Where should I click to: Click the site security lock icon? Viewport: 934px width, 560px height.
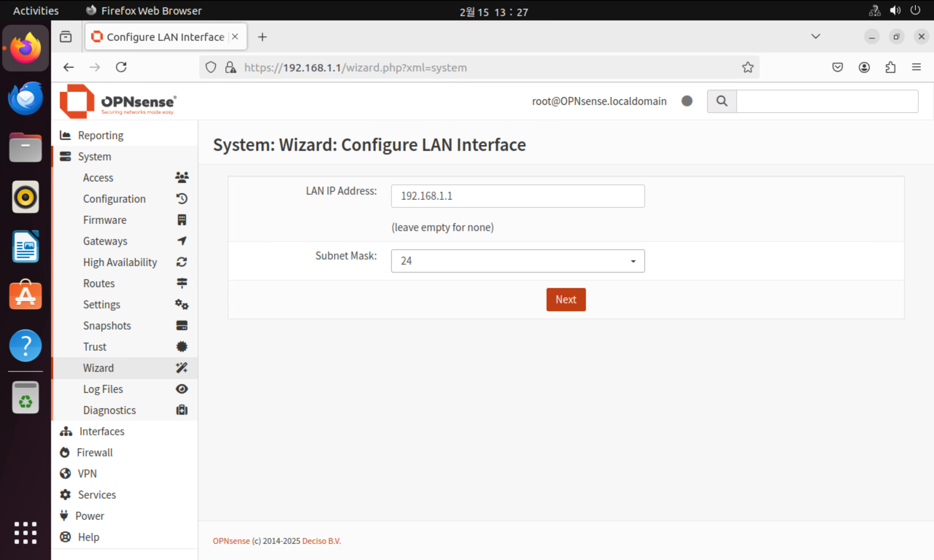[230, 67]
